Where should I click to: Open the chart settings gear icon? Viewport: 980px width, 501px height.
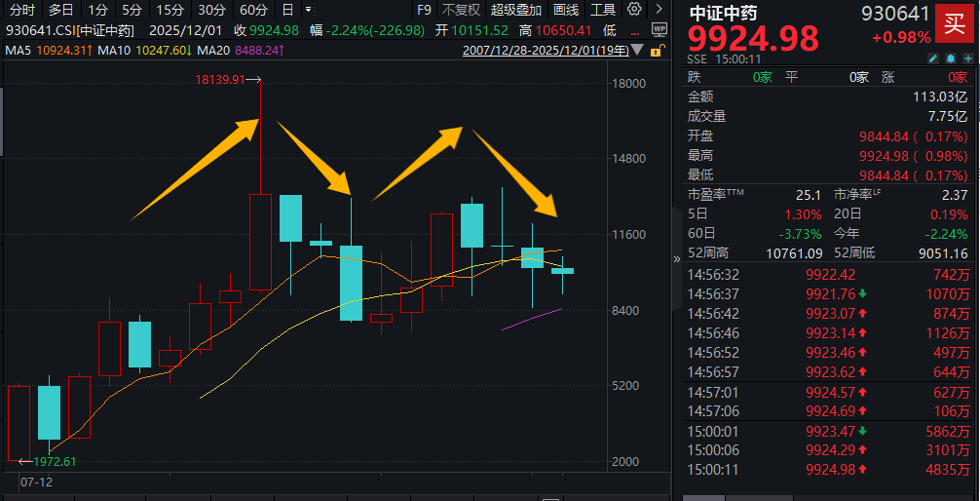click(635, 10)
